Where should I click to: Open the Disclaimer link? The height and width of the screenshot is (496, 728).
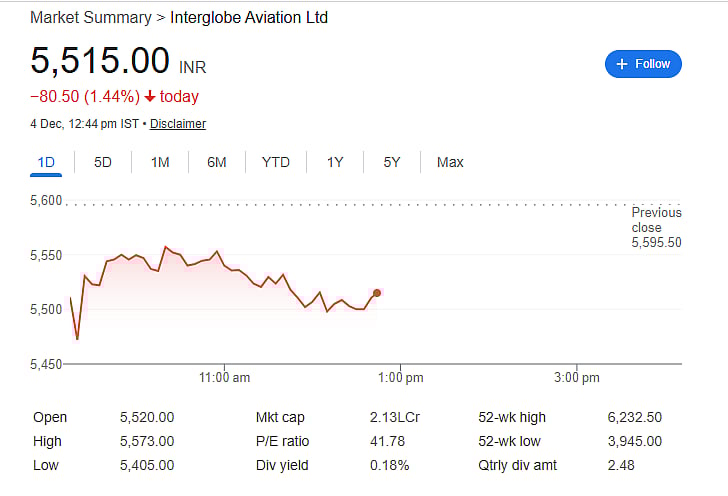point(178,124)
